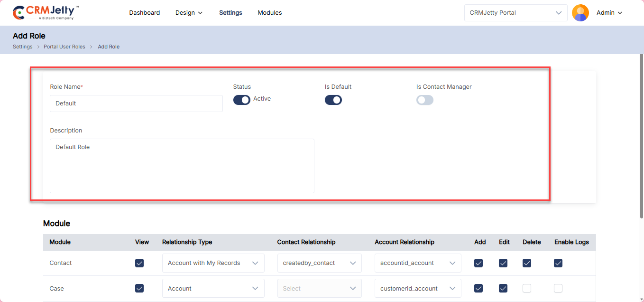Open the Admin account menu arrow

tap(620, 13)
